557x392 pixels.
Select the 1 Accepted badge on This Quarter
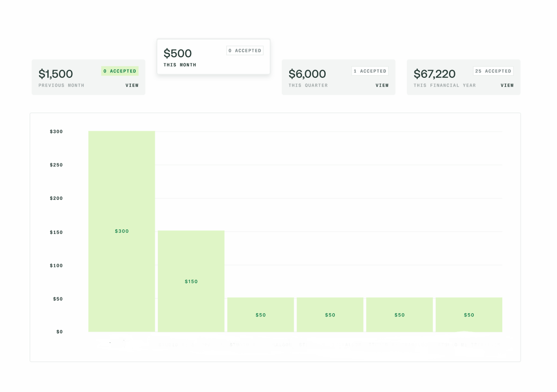pos(370,71)
